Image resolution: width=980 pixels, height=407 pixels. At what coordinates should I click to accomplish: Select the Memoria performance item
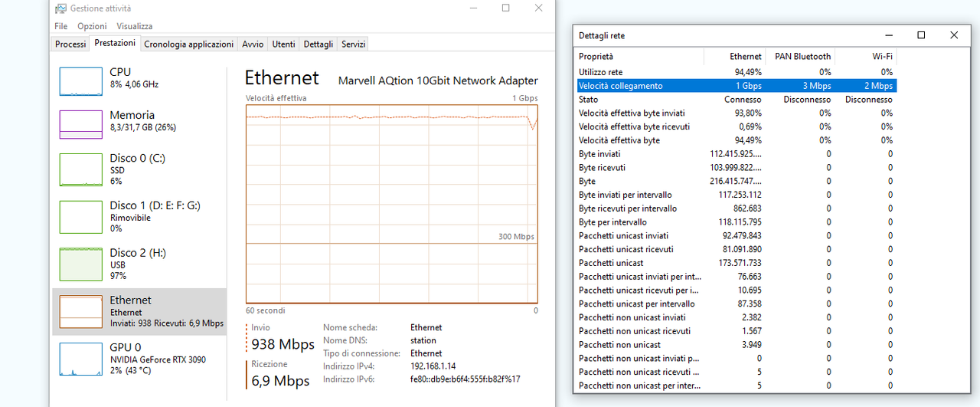pos(139,123)
